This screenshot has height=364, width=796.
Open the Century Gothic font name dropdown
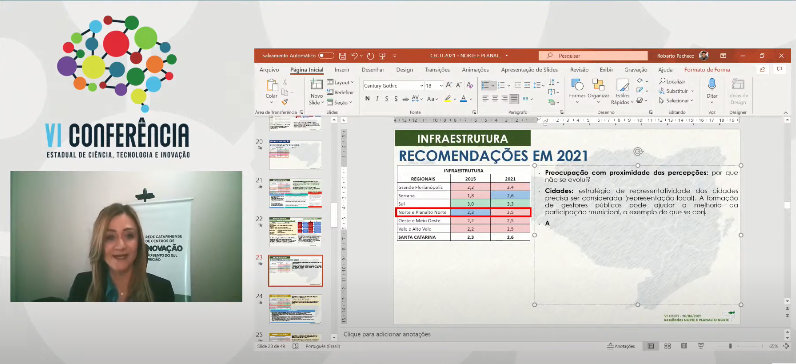393,86
